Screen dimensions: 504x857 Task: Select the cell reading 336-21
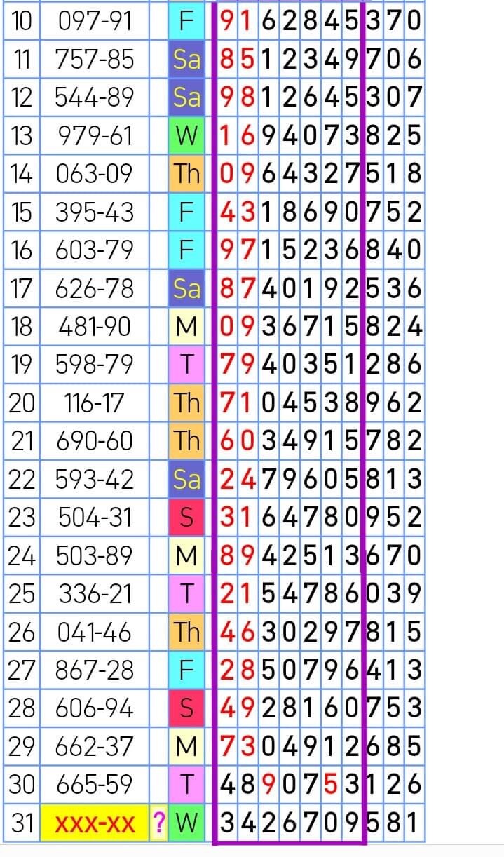coord(95,593)
